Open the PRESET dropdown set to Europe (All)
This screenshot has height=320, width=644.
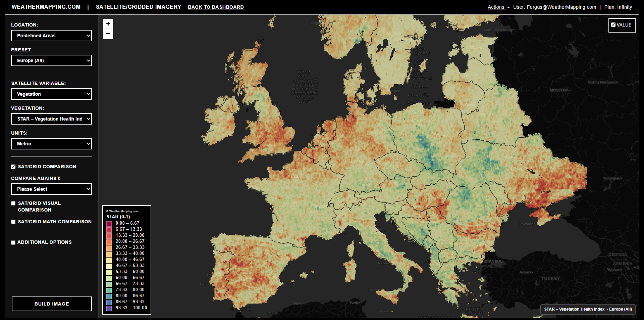[51, 60]
